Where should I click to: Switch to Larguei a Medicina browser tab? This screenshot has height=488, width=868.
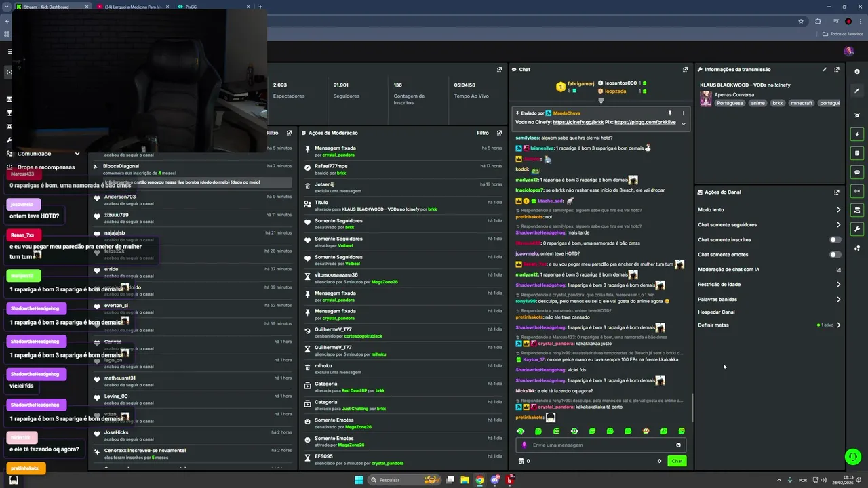pyautogui.click(x=132, y=7)
